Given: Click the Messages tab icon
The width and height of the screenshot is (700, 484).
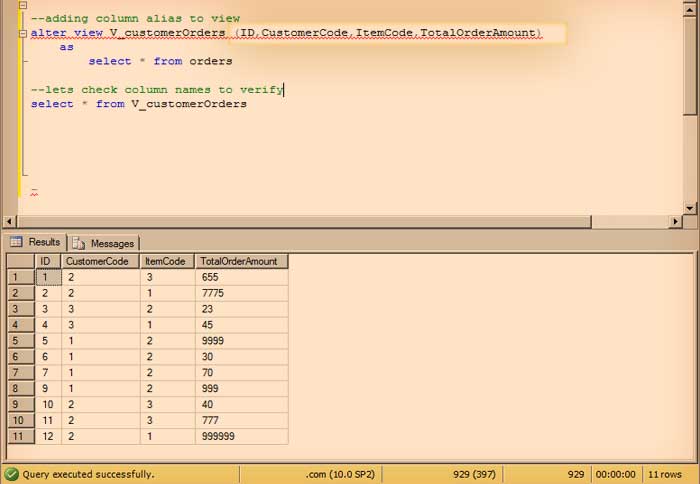Looking at the screenshot, I should coord(79,243).
